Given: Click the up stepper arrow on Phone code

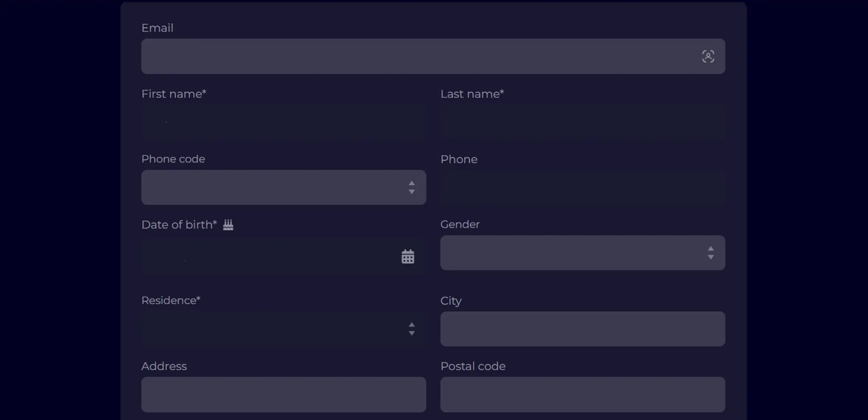Looking at the screenshot, I should 411,182.
